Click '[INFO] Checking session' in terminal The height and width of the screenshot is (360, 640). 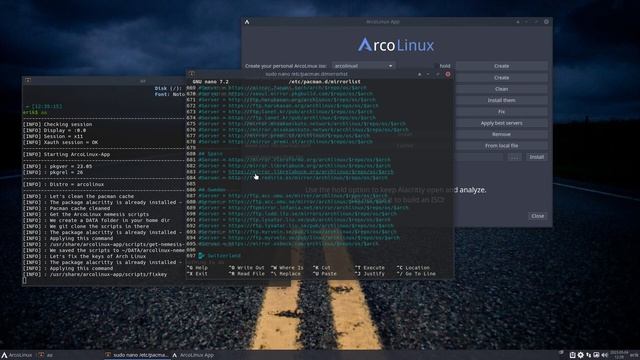57,124
